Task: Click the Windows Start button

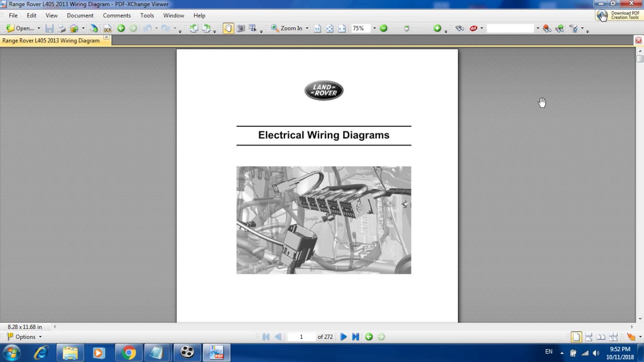Action: [x=12, y=353]
